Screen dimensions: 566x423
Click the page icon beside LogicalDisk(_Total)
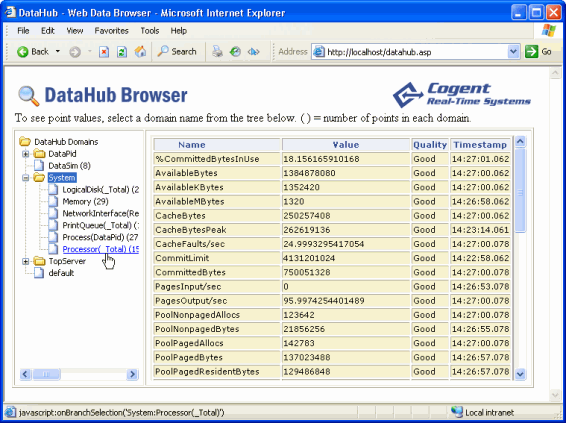coord(53,189)
